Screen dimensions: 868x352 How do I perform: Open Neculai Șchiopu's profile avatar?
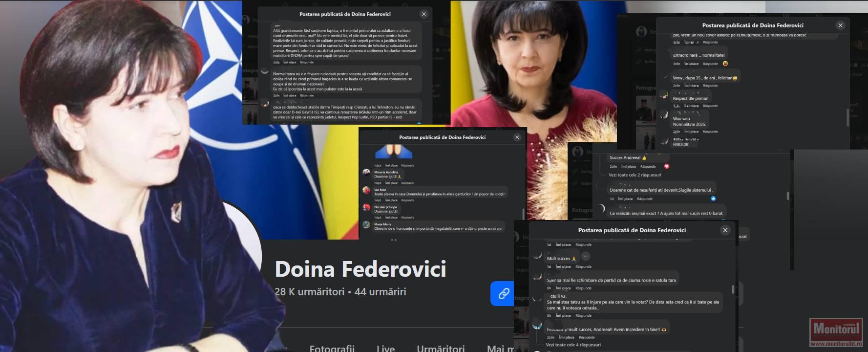[366, 208]
